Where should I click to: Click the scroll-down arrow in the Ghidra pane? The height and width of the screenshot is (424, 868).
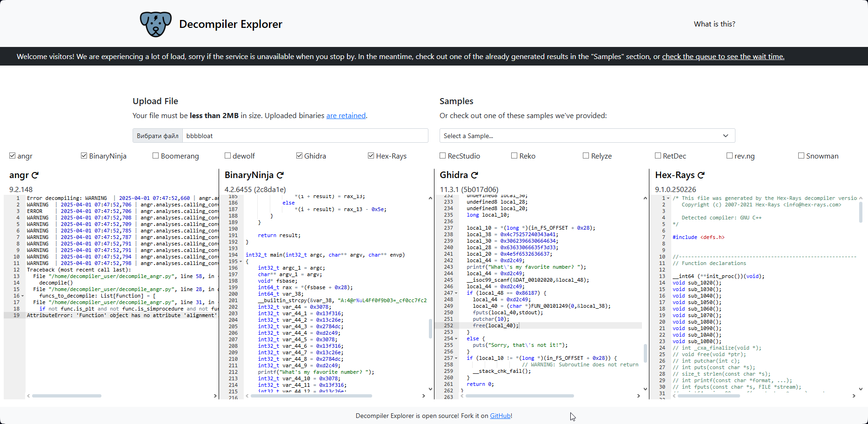coord(645,389)
